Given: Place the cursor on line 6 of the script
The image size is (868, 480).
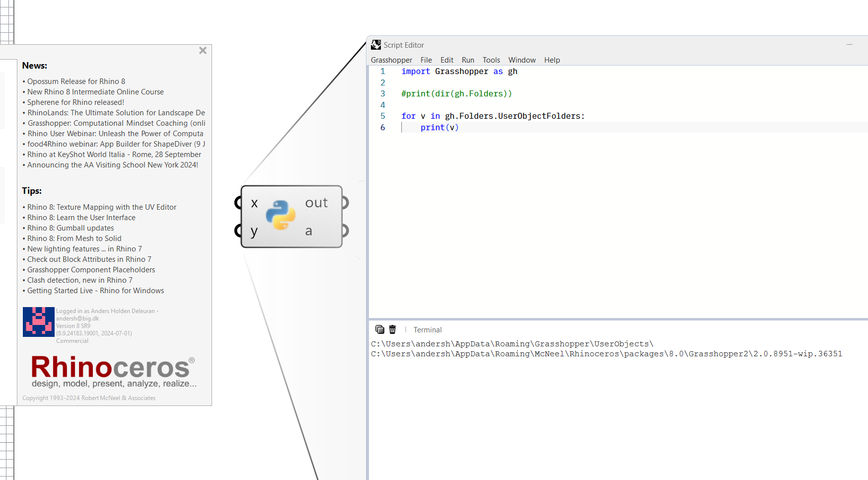Looking at the screenshot, I should point(440,127).
